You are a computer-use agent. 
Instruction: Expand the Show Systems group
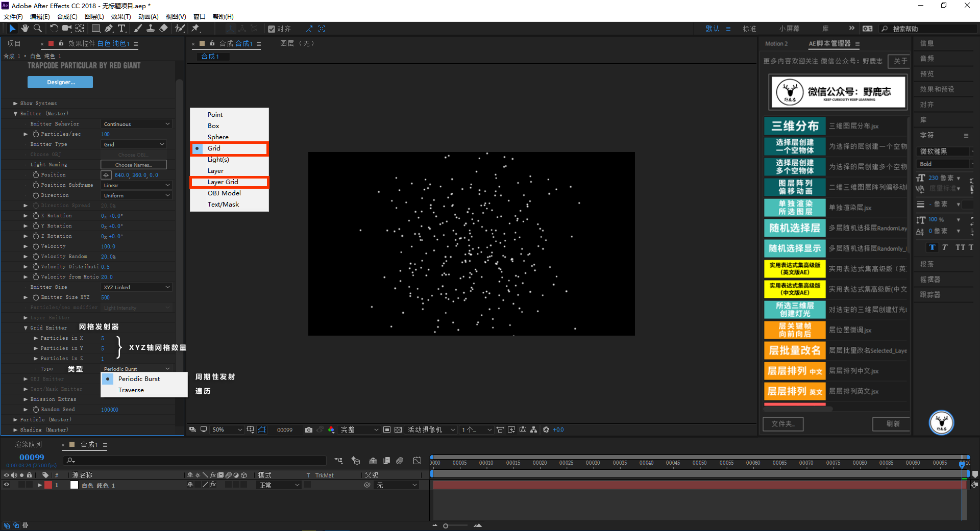click(x=15, y=104)
